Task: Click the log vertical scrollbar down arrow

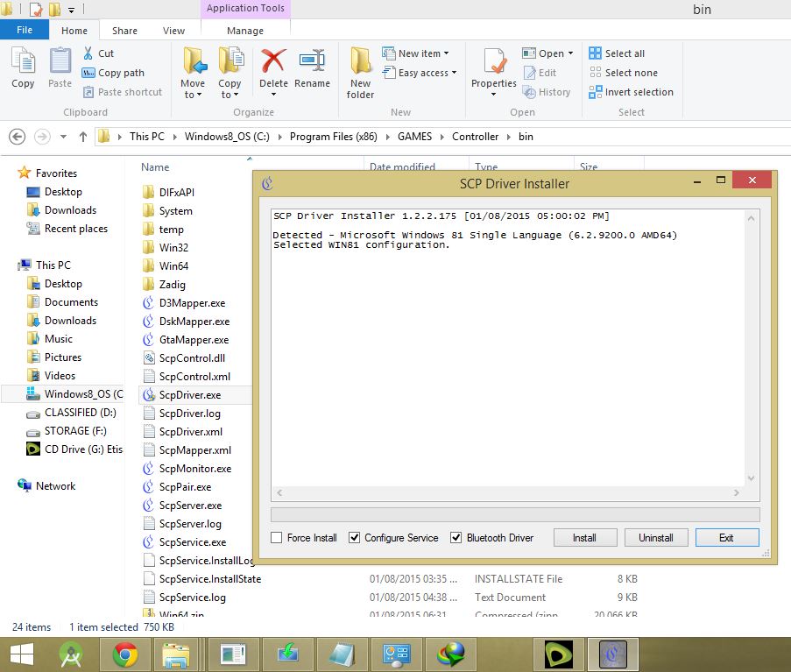Action: coord(751,477)
